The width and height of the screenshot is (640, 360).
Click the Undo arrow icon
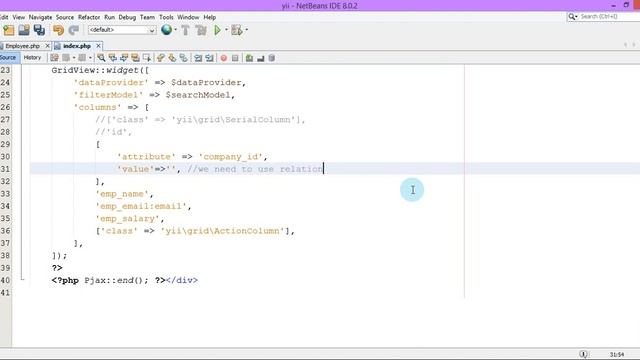click(58, 30)
